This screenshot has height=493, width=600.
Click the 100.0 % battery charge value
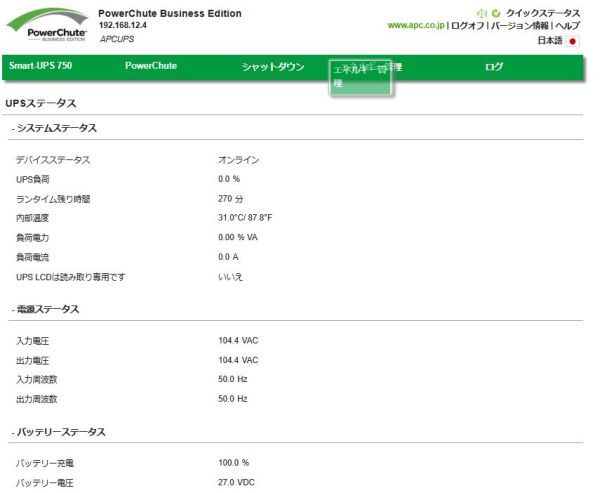pos(234,463)
